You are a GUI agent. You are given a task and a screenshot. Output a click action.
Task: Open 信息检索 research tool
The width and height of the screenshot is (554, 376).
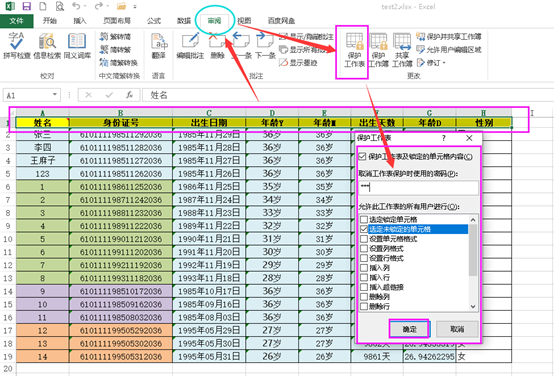47,45
